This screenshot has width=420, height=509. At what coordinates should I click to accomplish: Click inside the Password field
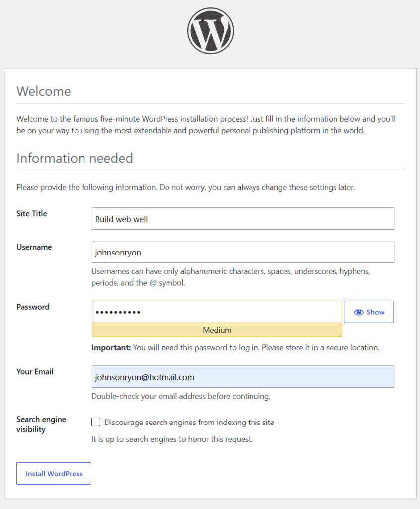coord(217,312)
